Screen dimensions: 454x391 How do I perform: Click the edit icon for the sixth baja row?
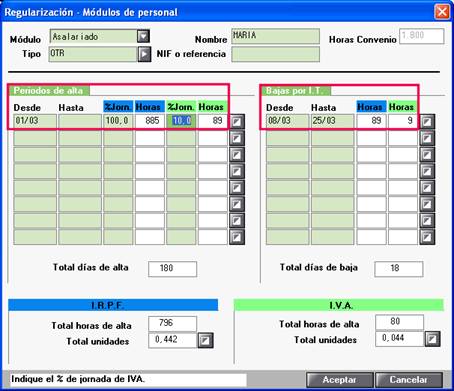[427, 204]
